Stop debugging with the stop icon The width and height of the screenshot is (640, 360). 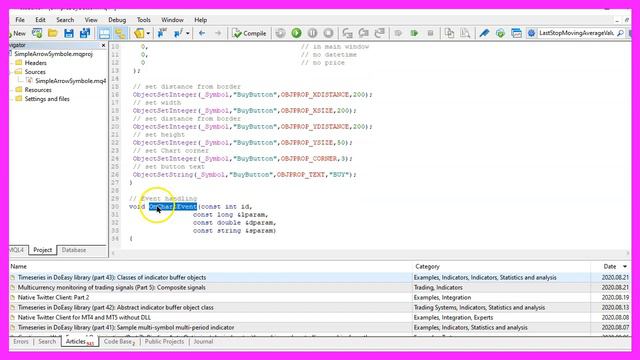pos(328,33)
